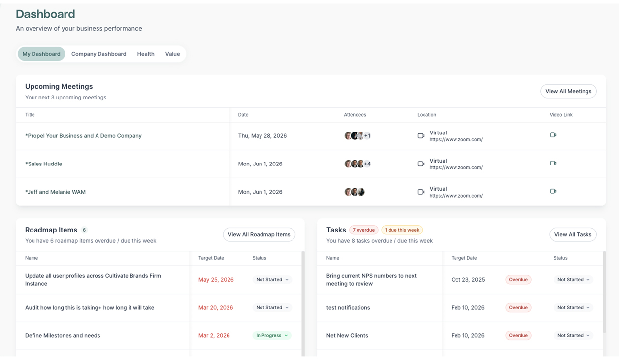Screen dimensions: 619x364
Task: Click target date Mar 2, 2026
Action: [x=214, y=336]
